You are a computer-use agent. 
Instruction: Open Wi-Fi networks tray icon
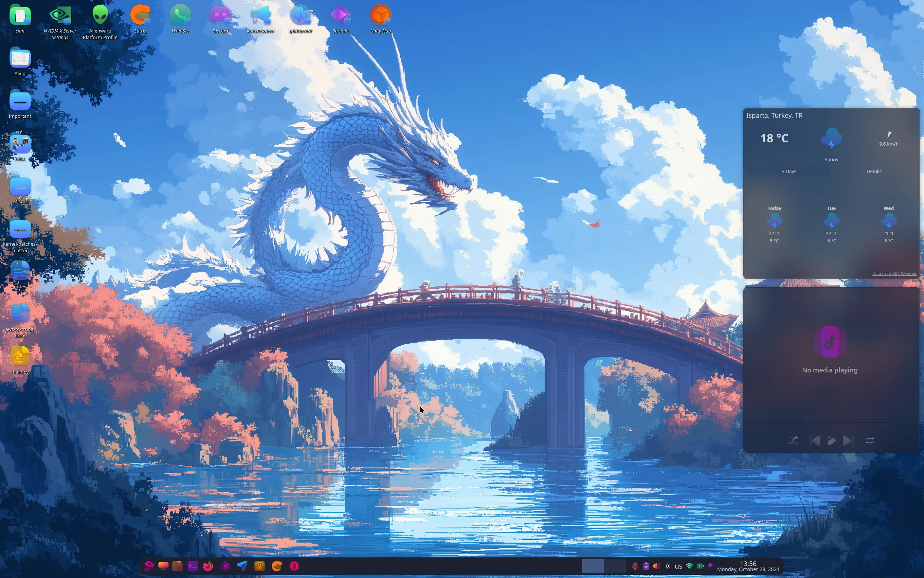coord(689,566)
